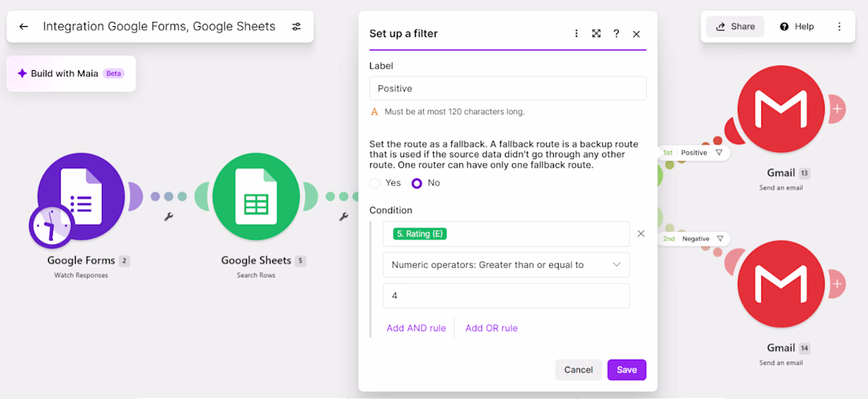The image size is (868, 399).
Task: Click wrench between Forms and Sheets
Action: coord(169,217)
